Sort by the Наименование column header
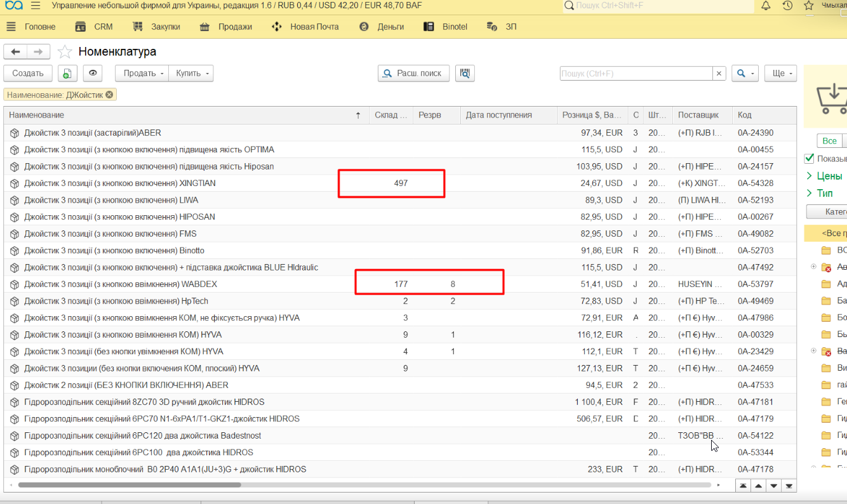Viewport: 847px width, 504px height. point(186,116)
